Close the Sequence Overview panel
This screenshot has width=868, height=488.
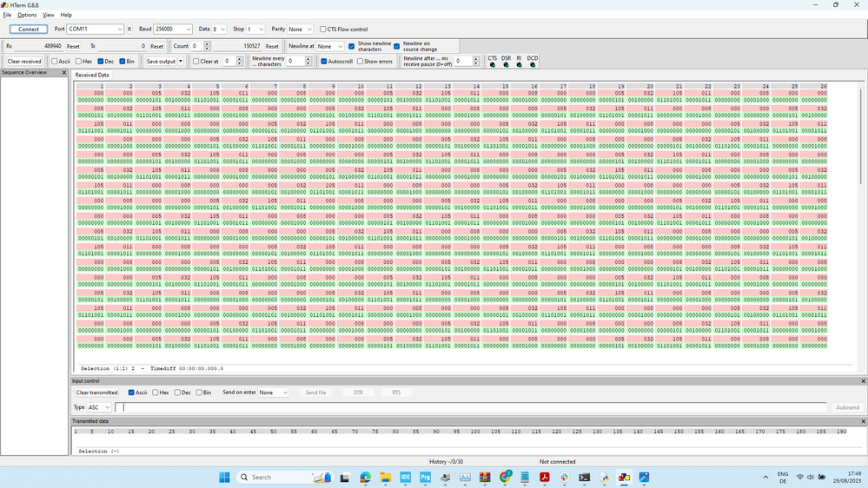[x=63, y=72]
